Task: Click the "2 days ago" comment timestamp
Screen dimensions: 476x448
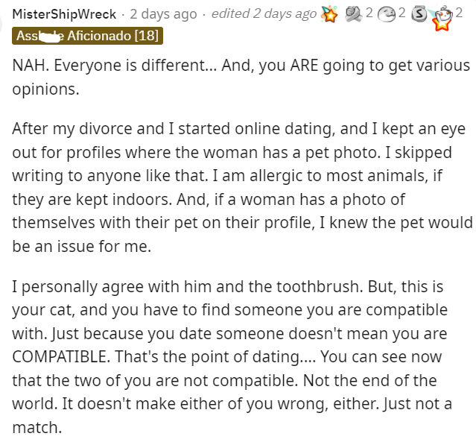Action: pyautogui.click(x=164, y=14)
